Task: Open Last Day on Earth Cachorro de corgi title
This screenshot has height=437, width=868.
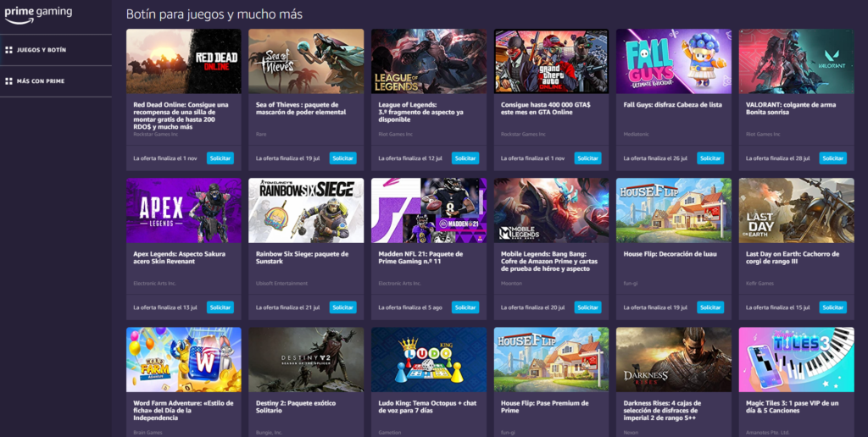Action: pyautogui.click(x=793, y=257)
